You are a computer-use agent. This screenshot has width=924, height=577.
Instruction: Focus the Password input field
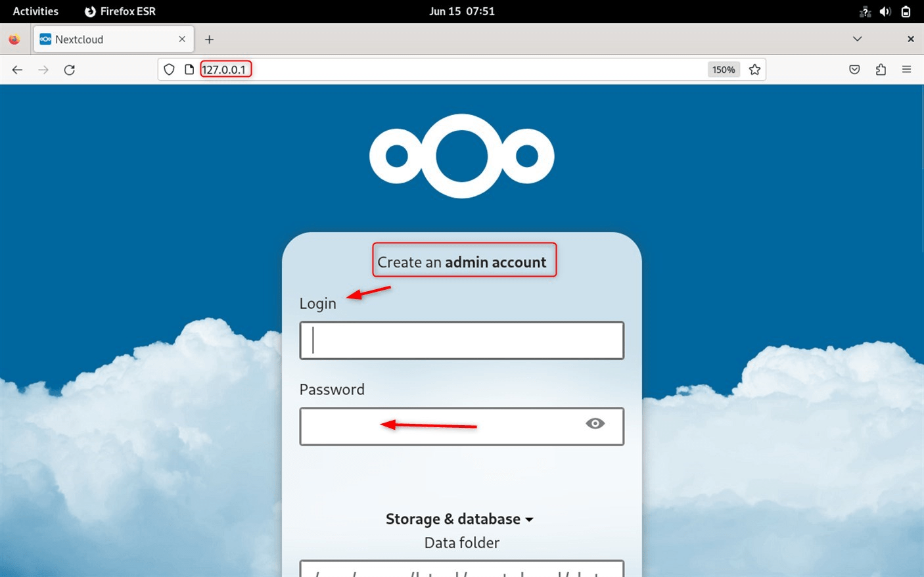(x=462, y=427)
